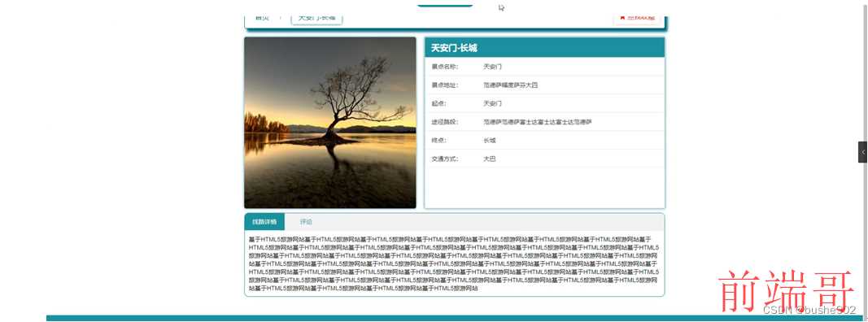Viewport: 868px width, 322px height.
Task: Go to 首页 in the breadcrumb
Action: pyautogui.click(x=262, y=18)
